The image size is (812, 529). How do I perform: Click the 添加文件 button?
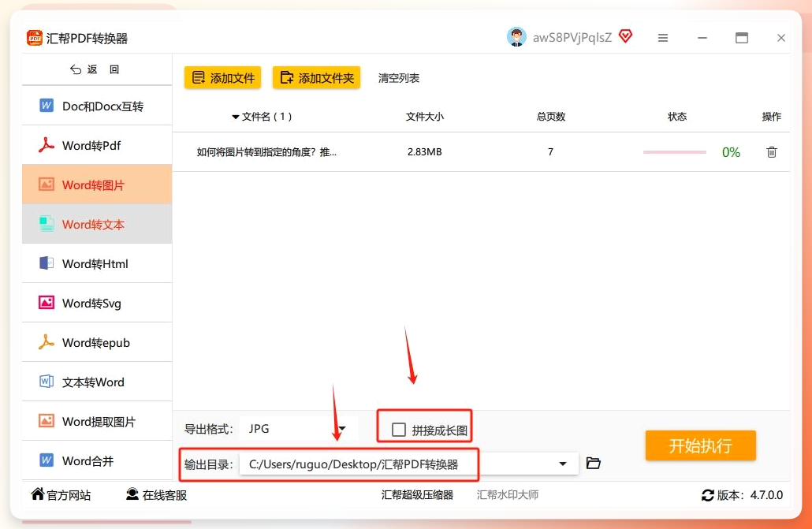222,78
